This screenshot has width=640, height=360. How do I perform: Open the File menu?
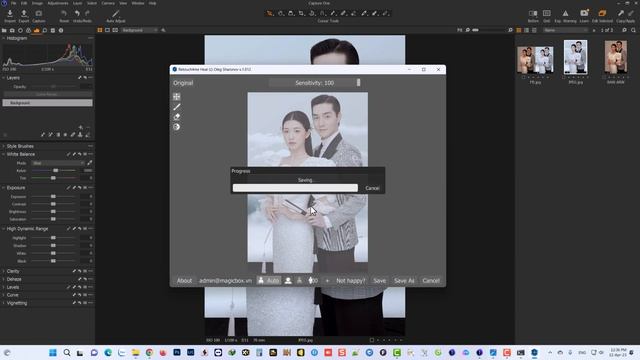pyautogui.click(x=13, y=3)
